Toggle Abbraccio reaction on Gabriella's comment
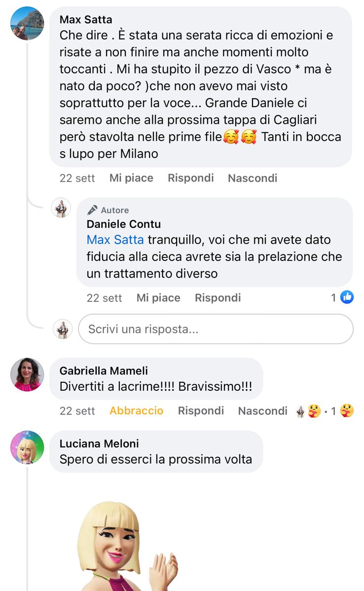 [x=137, y=410]
